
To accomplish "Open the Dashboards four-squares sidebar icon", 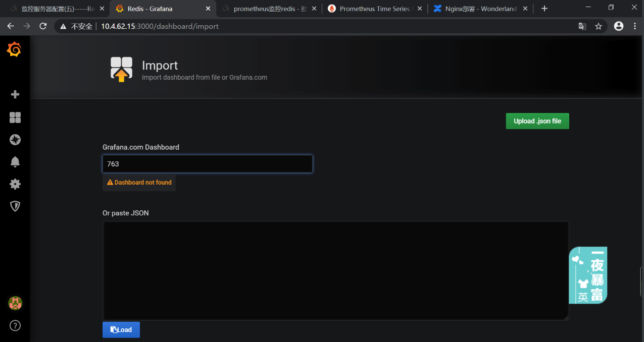I will [15, 118].
